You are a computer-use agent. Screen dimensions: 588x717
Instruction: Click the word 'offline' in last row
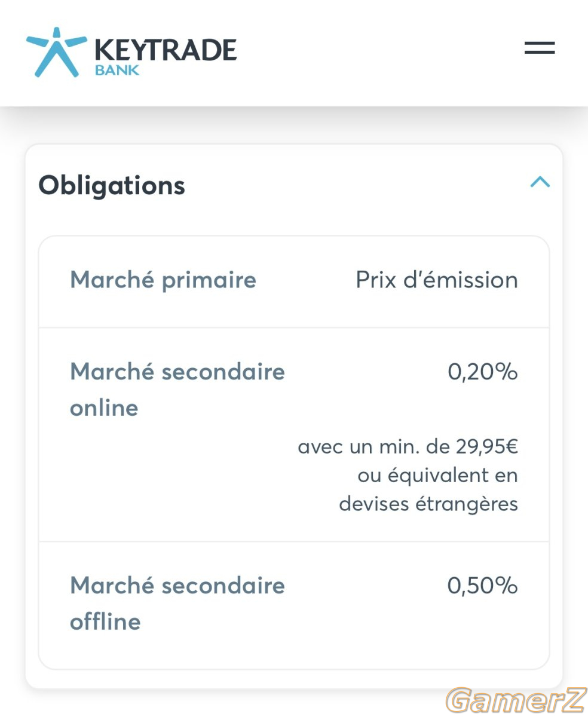click(105, 621)
